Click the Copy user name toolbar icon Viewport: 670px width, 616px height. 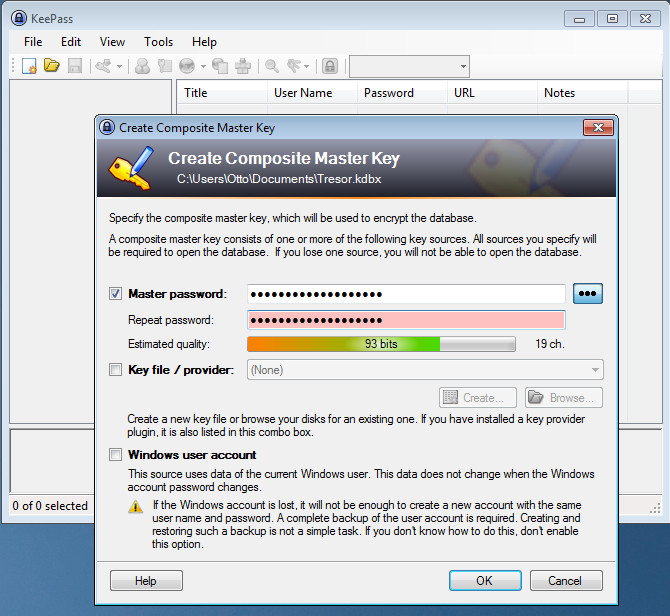coord(143,66)
